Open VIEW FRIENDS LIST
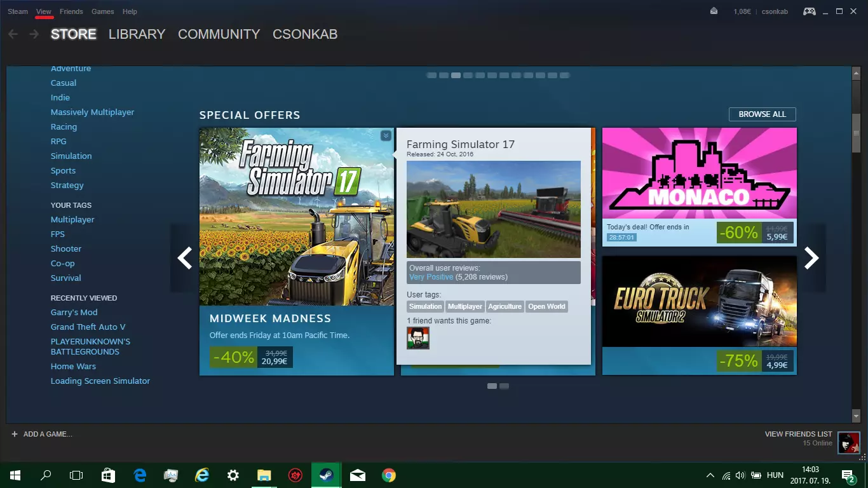Screen dimensions: 868x488 (799, 434)
